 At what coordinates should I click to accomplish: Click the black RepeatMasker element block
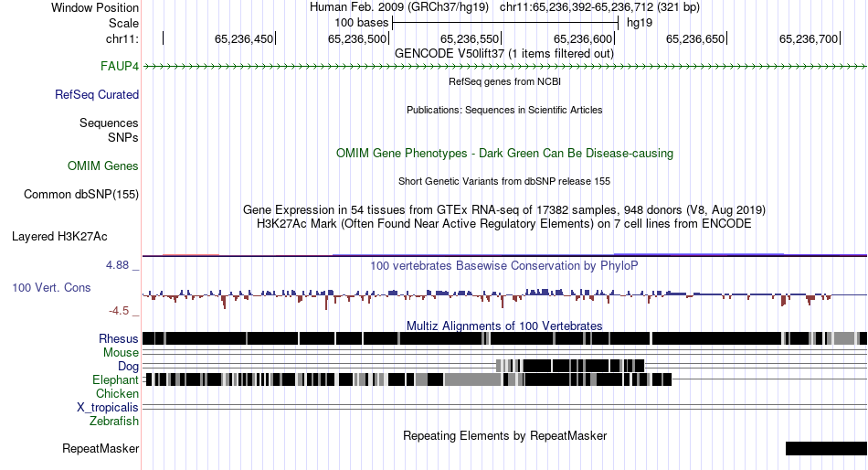(x=826, y=448)
